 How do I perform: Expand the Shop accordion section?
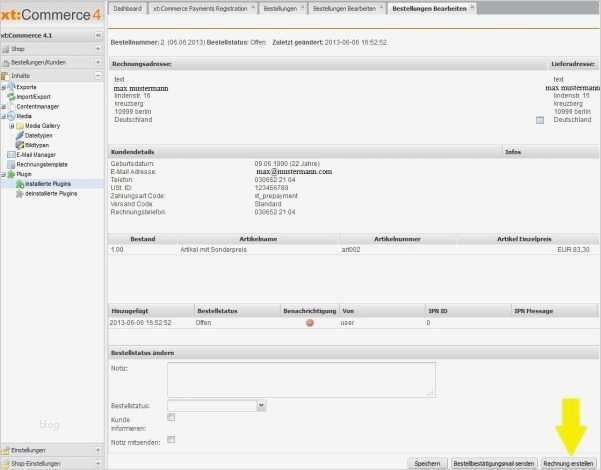click(98, 49)
